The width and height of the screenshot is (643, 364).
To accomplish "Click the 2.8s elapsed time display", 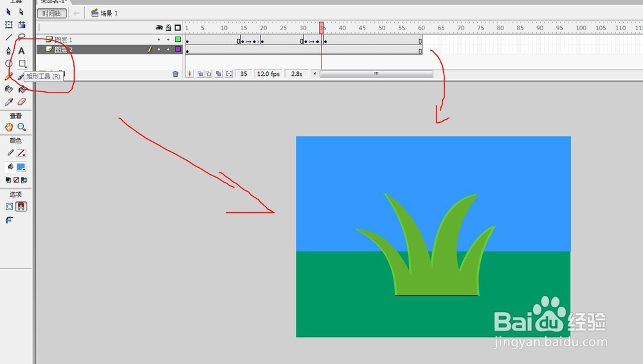I will coord(297,74).
